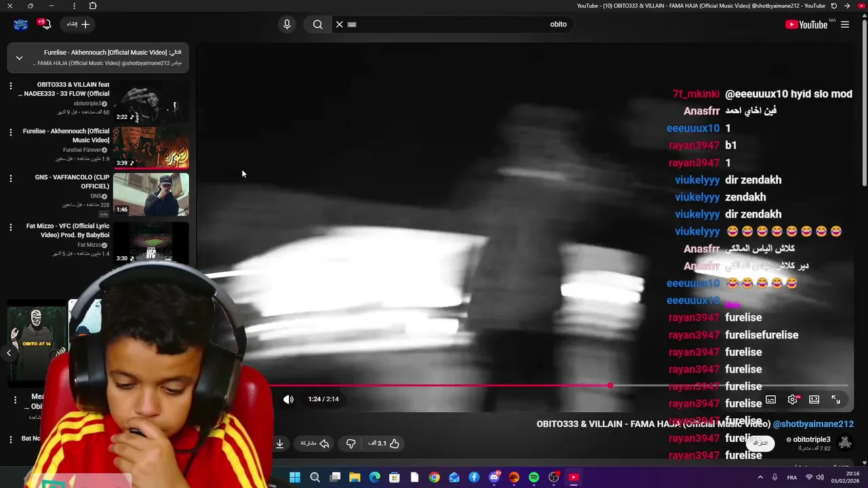This screenshot has height=488, width=868.
Task: Show hidden system tray icons chevron
Action: click(x=760, y=477)
